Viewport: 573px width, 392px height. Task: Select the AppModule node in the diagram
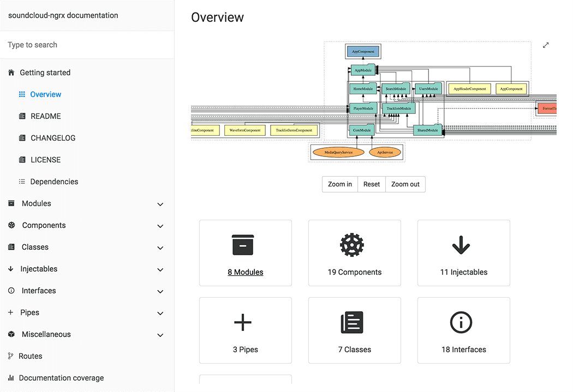coord(362,70)
